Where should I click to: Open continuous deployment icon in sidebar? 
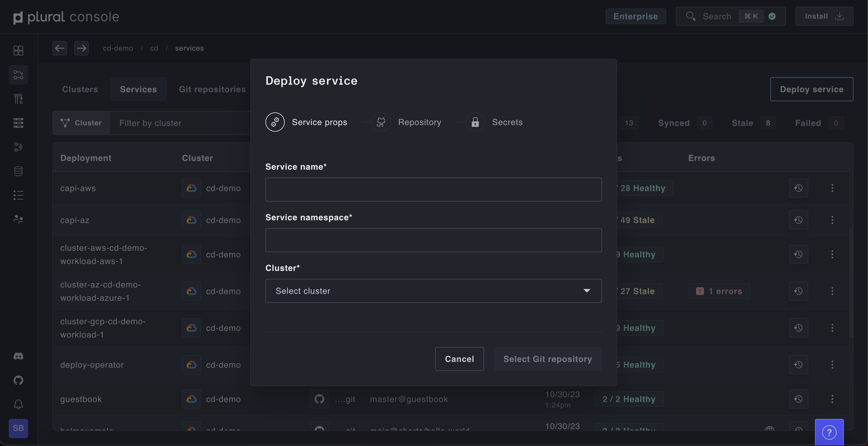[x=18, y=75]
